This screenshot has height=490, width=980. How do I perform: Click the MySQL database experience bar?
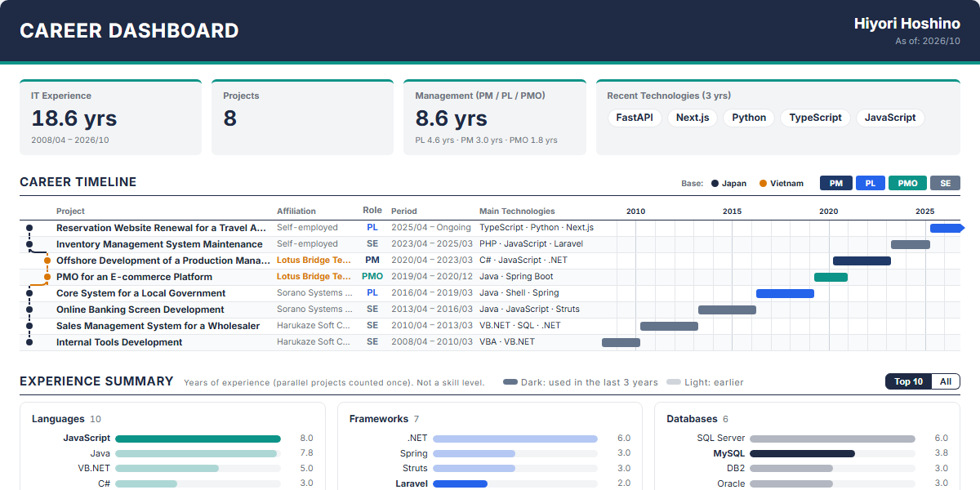[802, 453]
